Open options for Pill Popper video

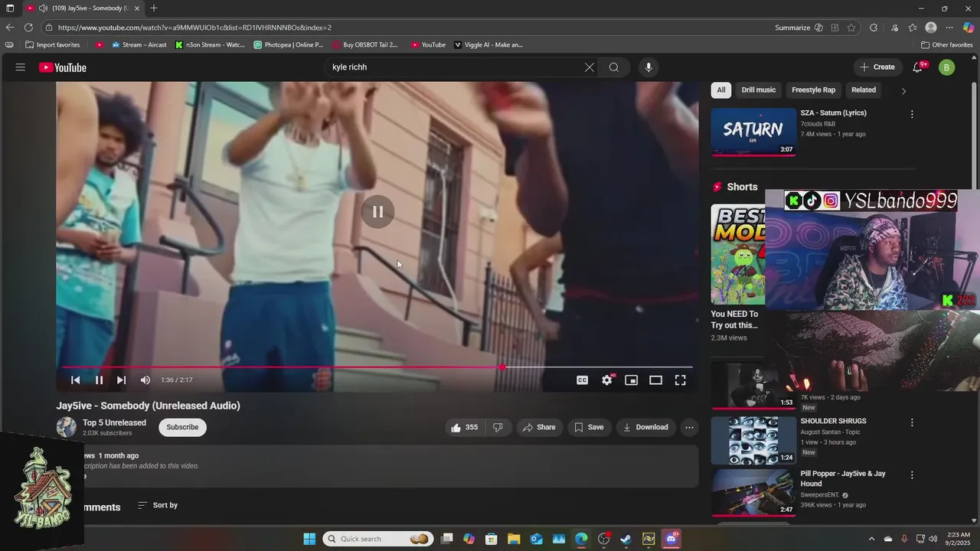coord(912,475)
